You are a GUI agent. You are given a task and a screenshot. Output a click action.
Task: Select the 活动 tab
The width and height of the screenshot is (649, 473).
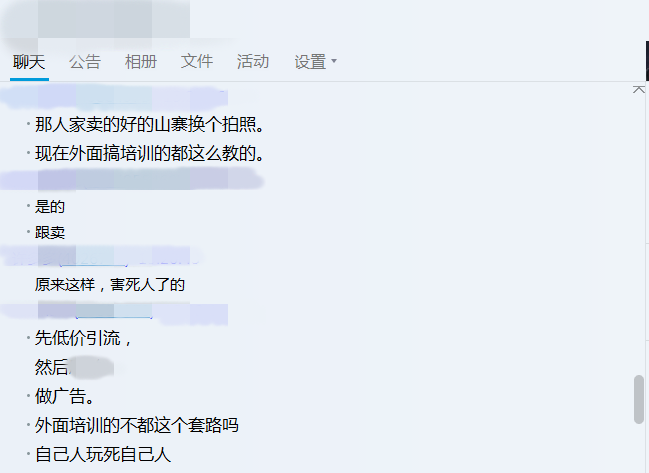pyautogui.click(x=253, y=62)
